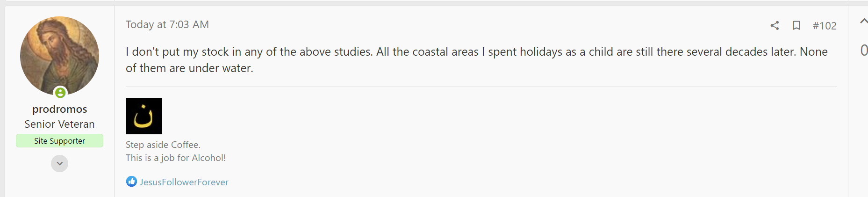Bookmark post #102 with the bookmark icon
Viewport: 868px width, 197px height.
coord(796,26)
